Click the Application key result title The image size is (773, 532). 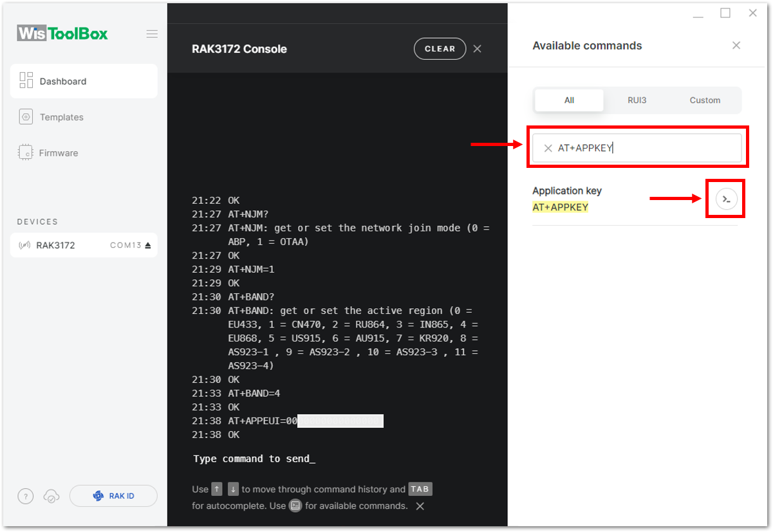coord(567,191)
